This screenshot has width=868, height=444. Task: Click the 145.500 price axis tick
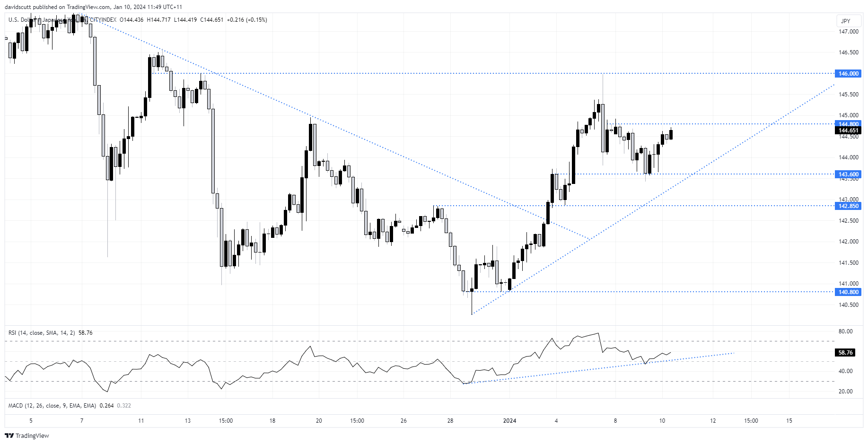coord(849,95)
